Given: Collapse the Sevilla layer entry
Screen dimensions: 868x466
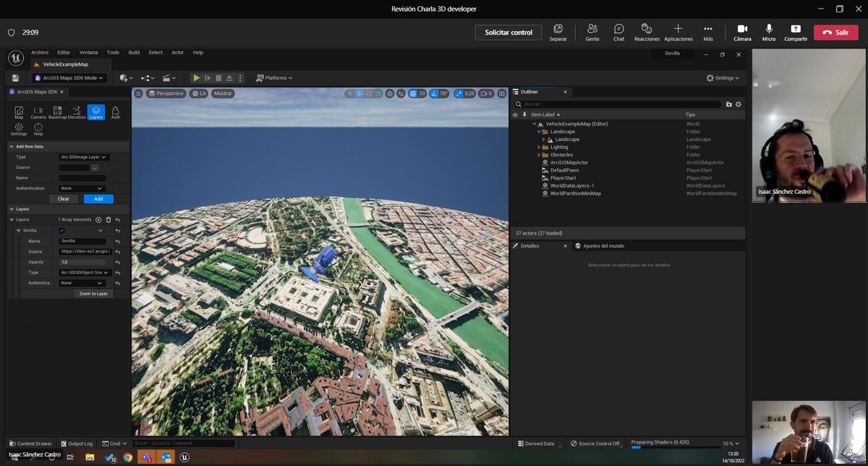Looking at the screenshot, I should (19, 230).
